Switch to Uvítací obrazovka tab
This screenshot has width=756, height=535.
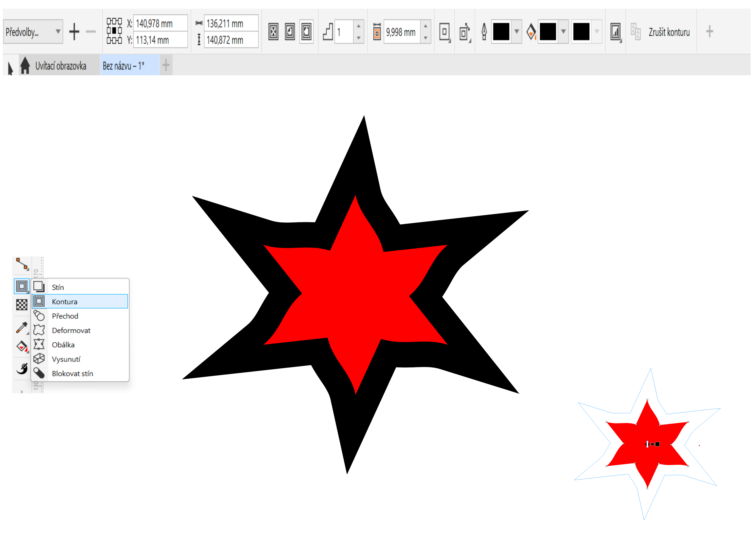point(61,66)
